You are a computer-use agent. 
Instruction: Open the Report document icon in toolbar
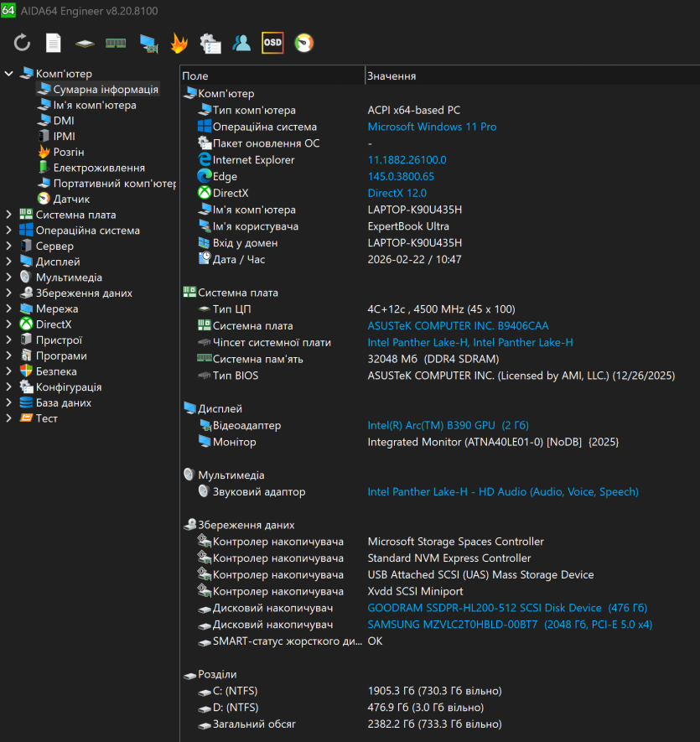pos(54,43)
